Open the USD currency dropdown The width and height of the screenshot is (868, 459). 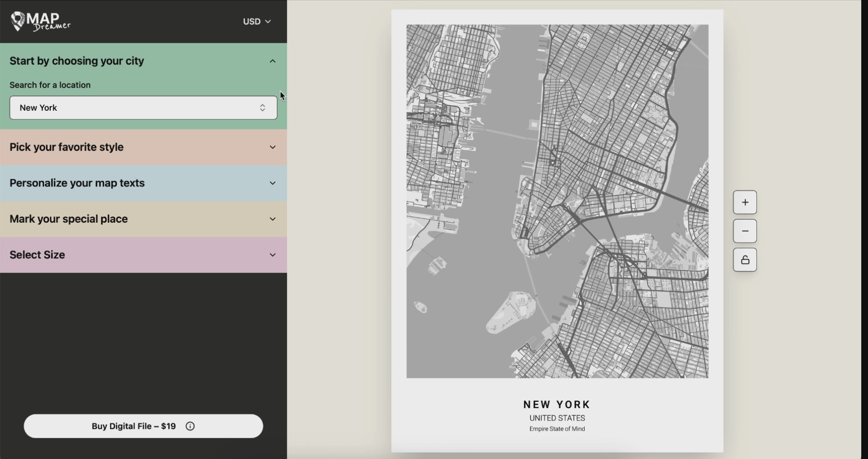click(257, 22)
